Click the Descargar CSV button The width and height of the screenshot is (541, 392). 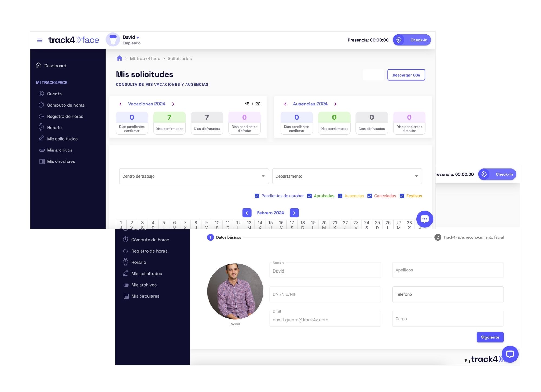pos(406,75)
